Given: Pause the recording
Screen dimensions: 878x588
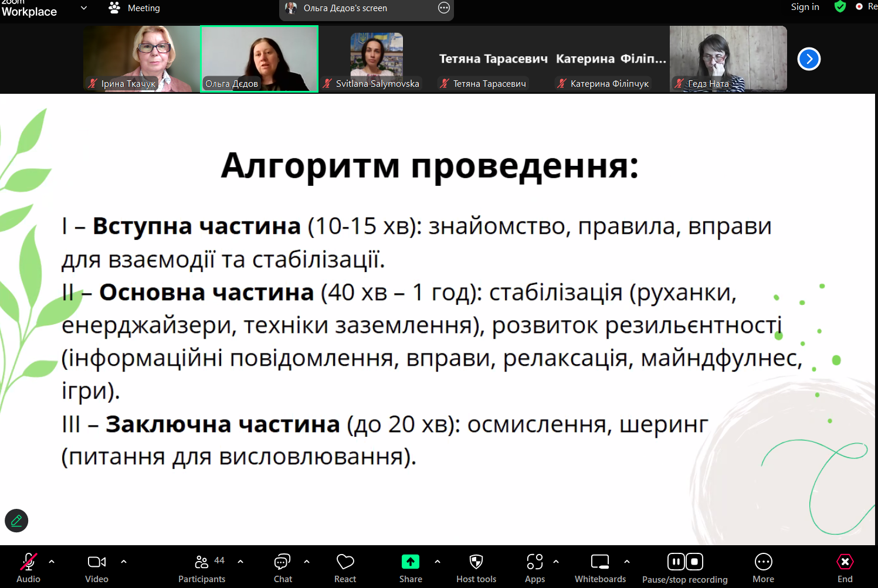Looking at the screenshot, I should tap(676, 562).
